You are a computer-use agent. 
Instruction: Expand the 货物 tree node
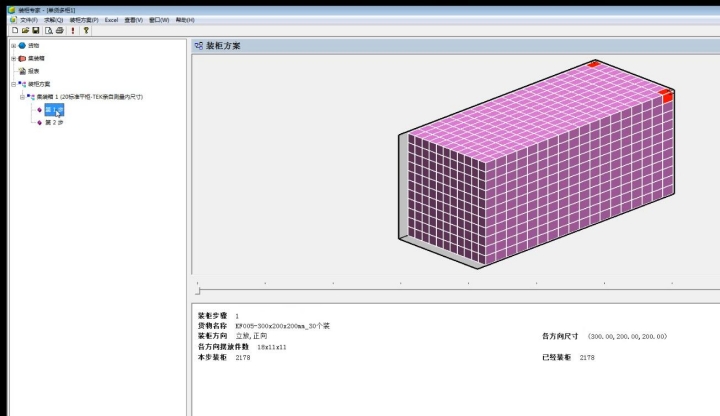(x=13, y=45)
